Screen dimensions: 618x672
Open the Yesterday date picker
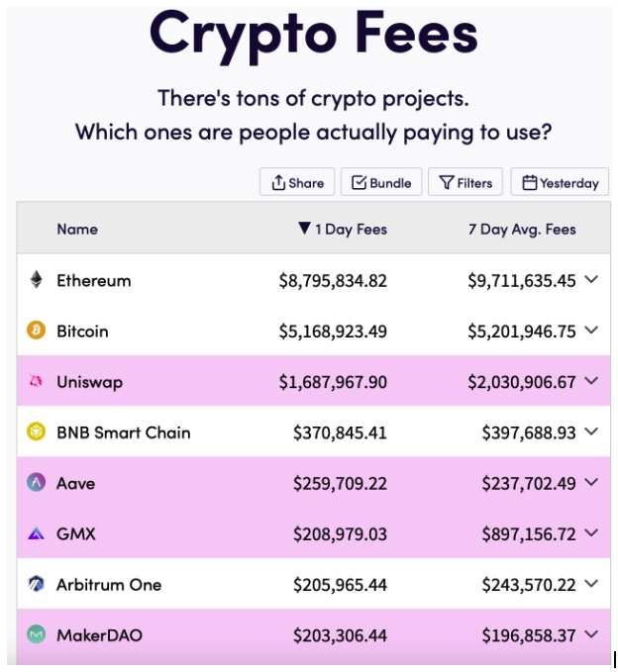560,182
